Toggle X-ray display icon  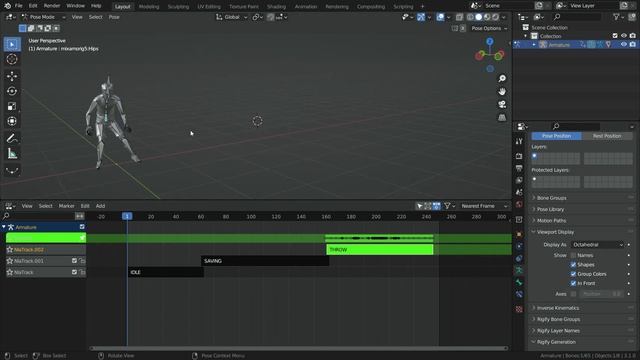point(460,17)
